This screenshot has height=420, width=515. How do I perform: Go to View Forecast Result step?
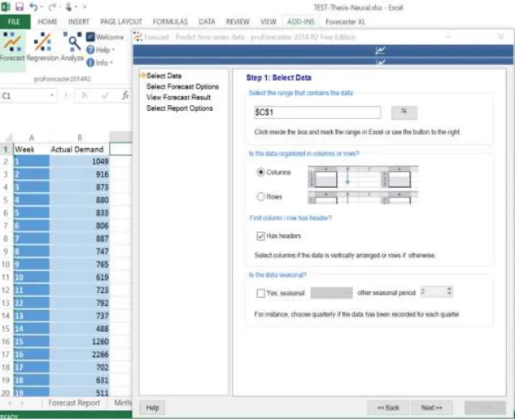[179, 98]
